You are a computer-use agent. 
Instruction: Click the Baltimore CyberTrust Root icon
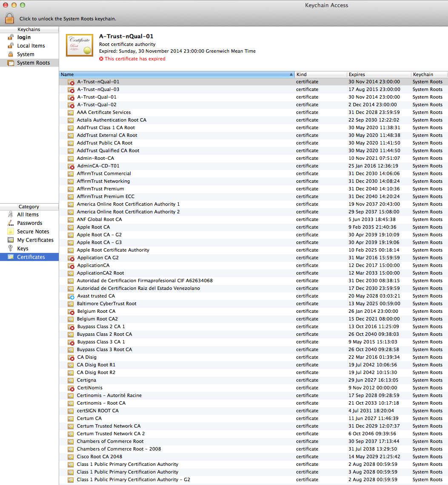pyautogui.click(x=71, y=304)
